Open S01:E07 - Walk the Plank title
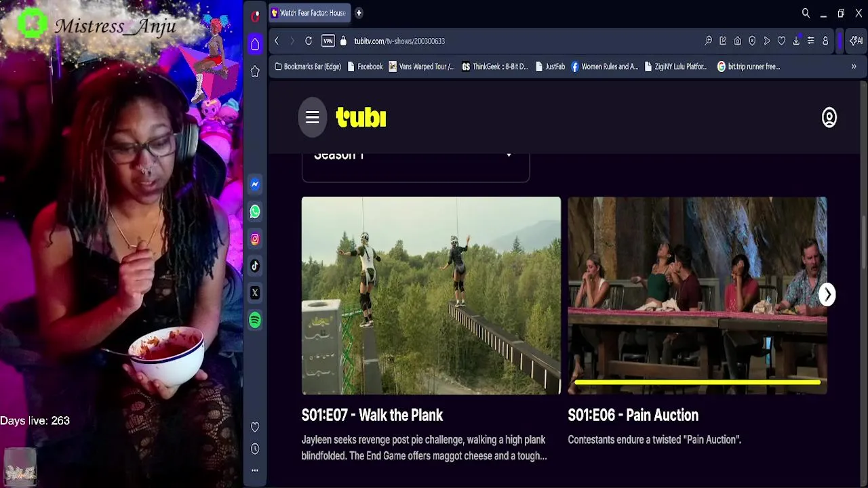 (x=372, y=415)
